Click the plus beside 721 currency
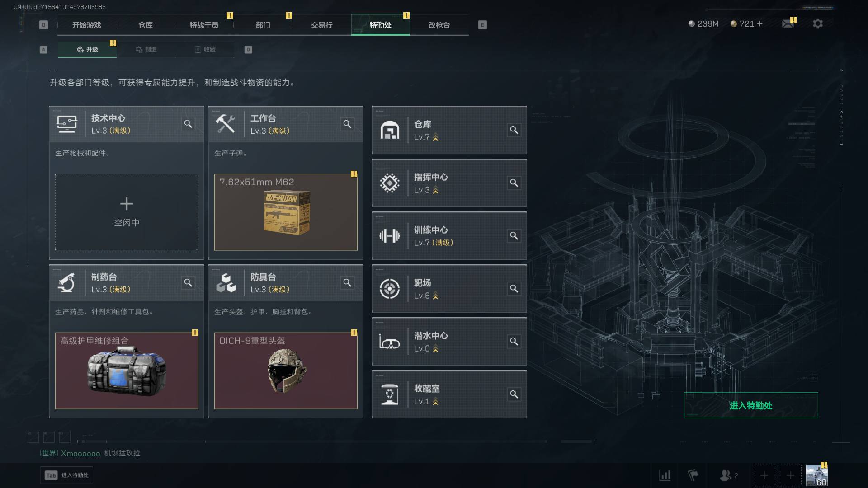Viewport: 868px width, 488px height. click(x=759, y=24)
